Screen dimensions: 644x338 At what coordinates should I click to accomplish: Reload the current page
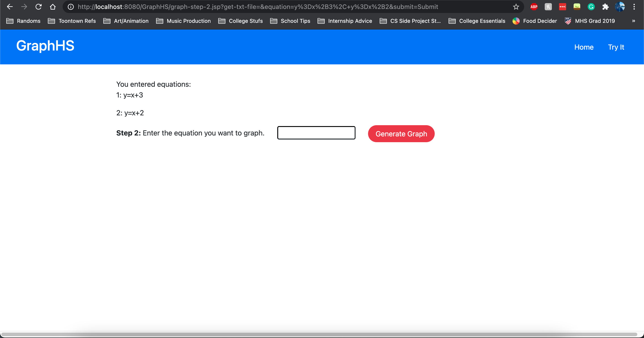point(38,7)
